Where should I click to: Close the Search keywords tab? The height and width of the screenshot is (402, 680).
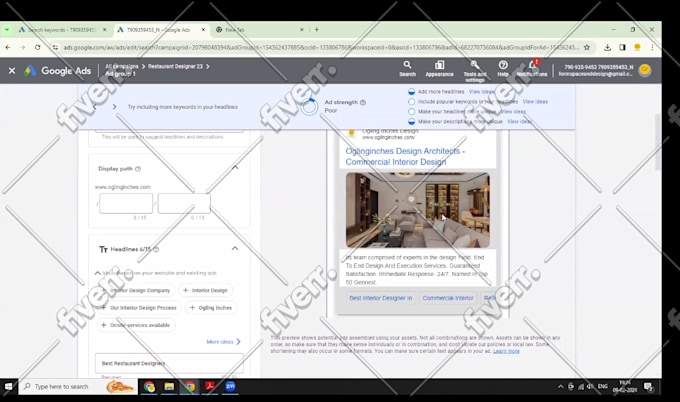[x=105, y=30]
